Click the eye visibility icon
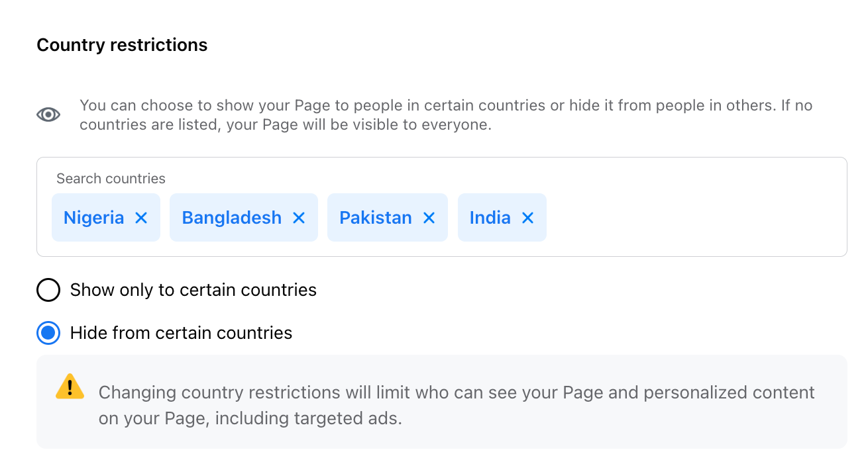 [x=48, y=115]
